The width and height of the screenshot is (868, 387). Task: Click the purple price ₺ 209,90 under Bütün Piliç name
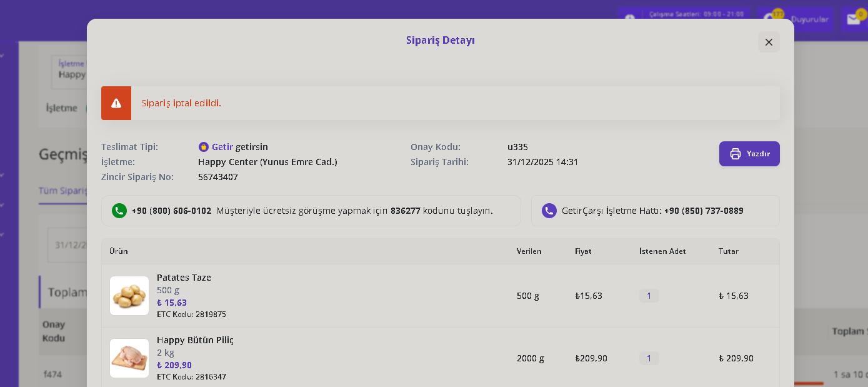tap(174, 365)
